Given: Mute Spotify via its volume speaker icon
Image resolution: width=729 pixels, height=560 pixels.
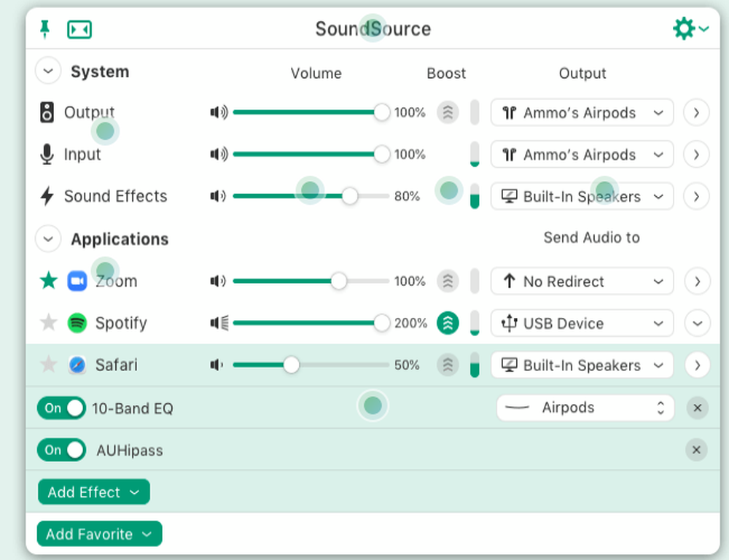Looking at the screenshot, I should (219, 323).
